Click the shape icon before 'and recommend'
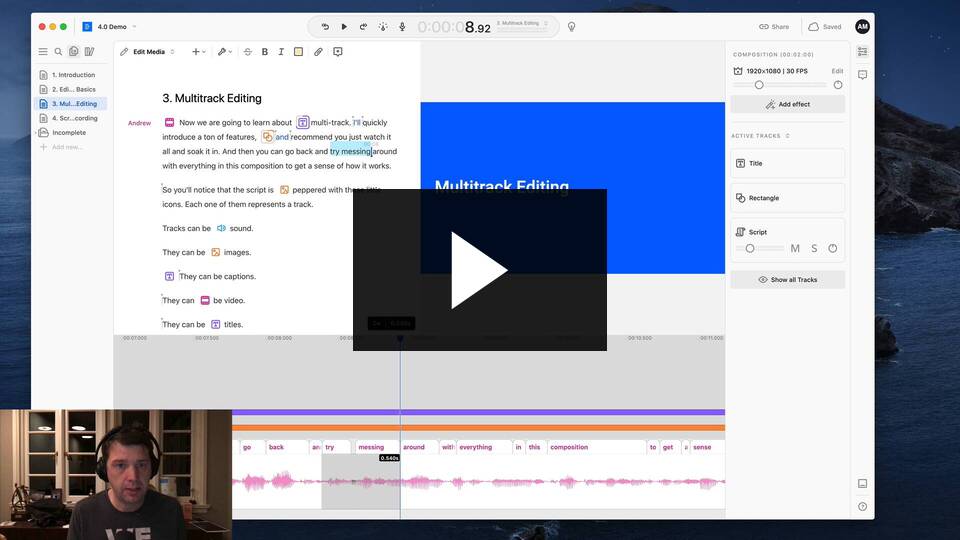 coord(267,137)
